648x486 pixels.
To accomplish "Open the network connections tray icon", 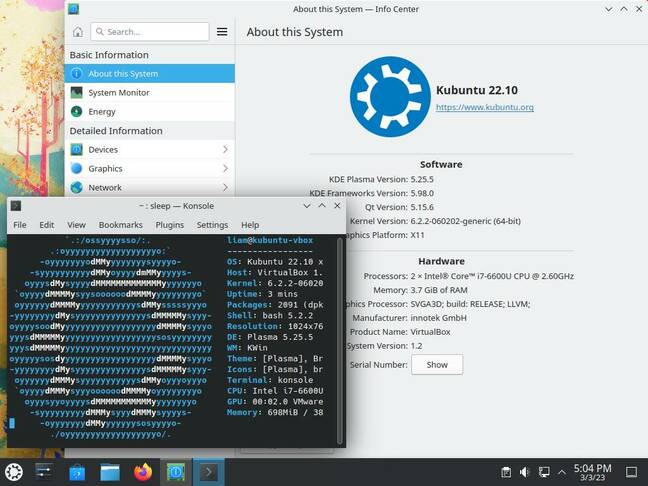I will click(544, 472).
